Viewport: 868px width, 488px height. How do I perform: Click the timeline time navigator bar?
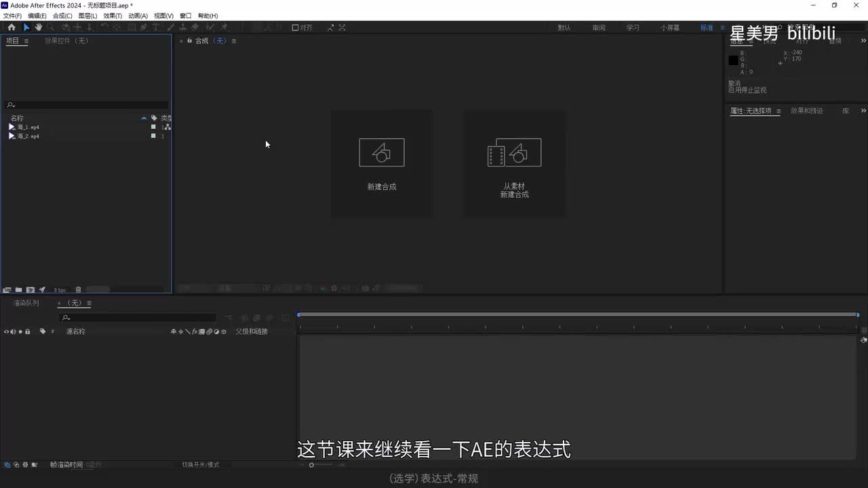pyautogui.click(x=578, y=314)
